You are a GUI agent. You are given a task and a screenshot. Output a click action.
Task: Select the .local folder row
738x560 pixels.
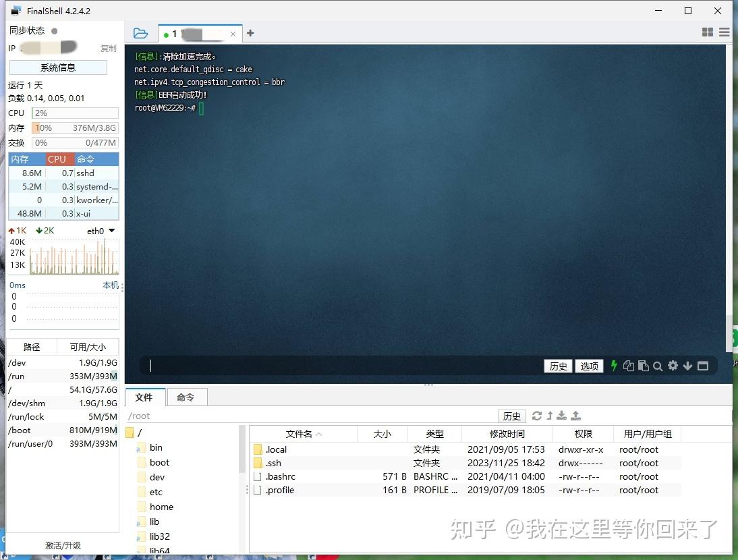pyautogui.click(x=466, y=449)
